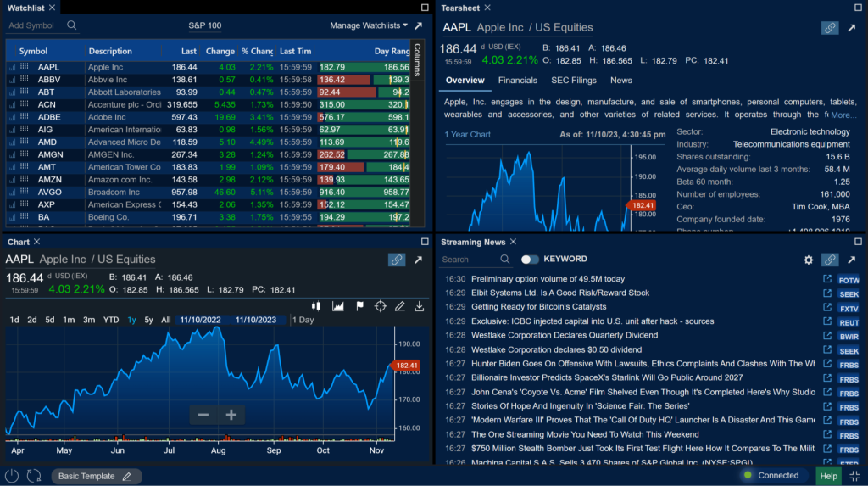Image resolution: width=868 pixels, height=486 pixels.
Task: Pop out the Watchlist panel with arrow icon
Action: [x=419, y=25]
